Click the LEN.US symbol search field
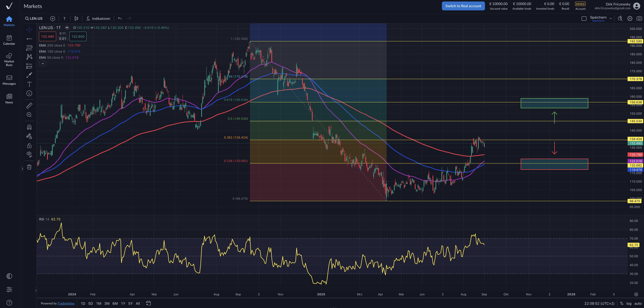Image resolution: width=644 pixels, height=308 pixels. click(x=34, y=19)
